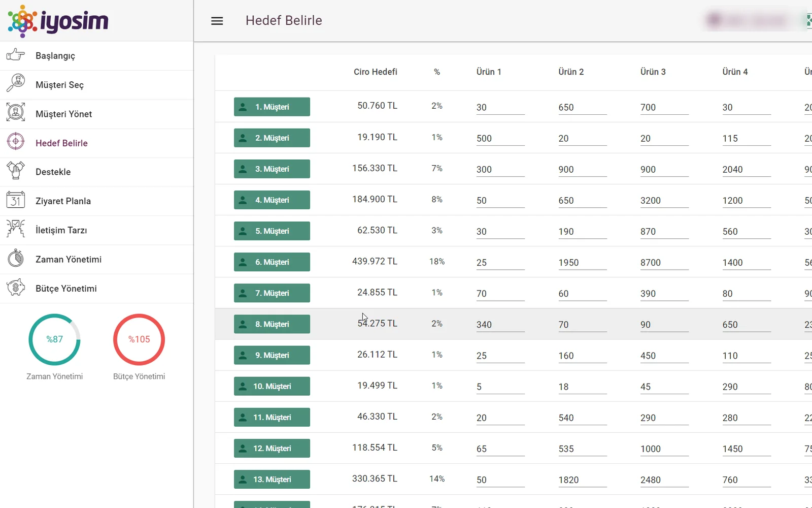This screenshot has width=812, height=508.
Task: Edit Ürün 2 value 1950 for 6. Müşteri
Action: [x=583, y=263]
